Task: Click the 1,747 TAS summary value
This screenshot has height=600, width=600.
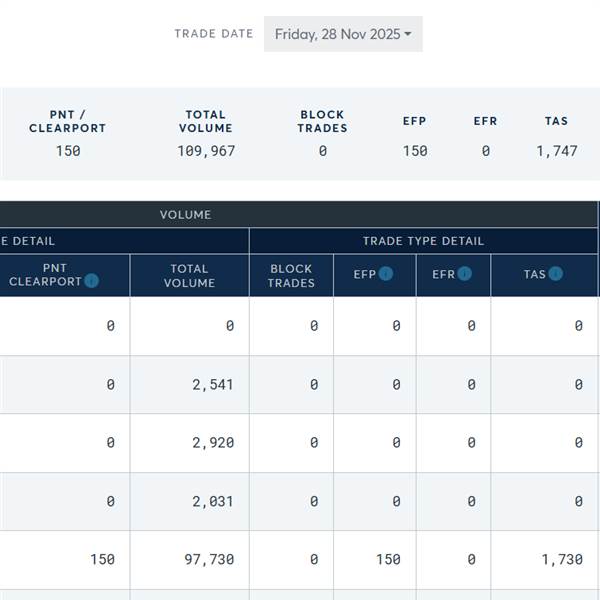Action: pyautogui.click(x=556, y=151)
